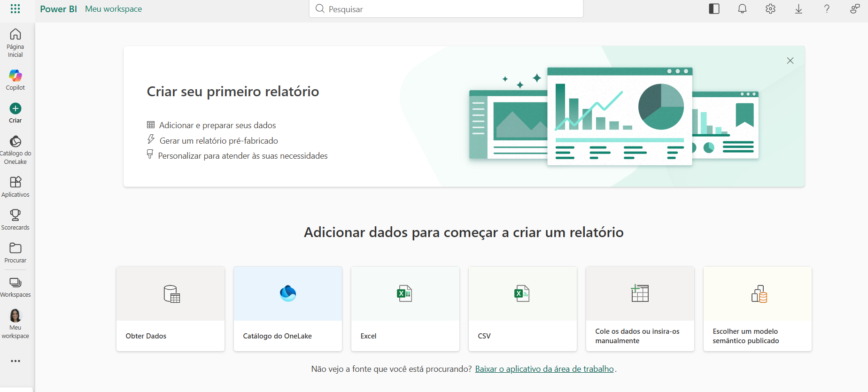Image resolution: width=868 pixels, height=392 pixels.
Task: Select the Obter Dados card
Action: (x=170, y=309)
